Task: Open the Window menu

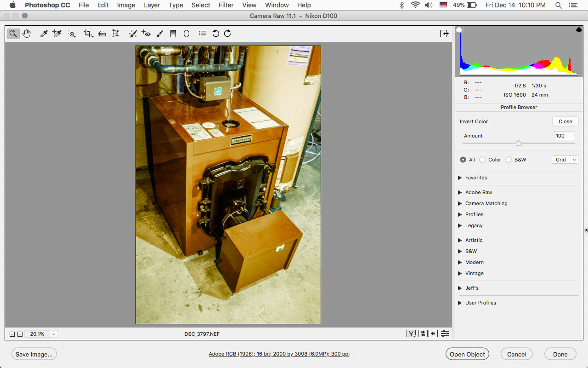Action: [x=277, y=5]
